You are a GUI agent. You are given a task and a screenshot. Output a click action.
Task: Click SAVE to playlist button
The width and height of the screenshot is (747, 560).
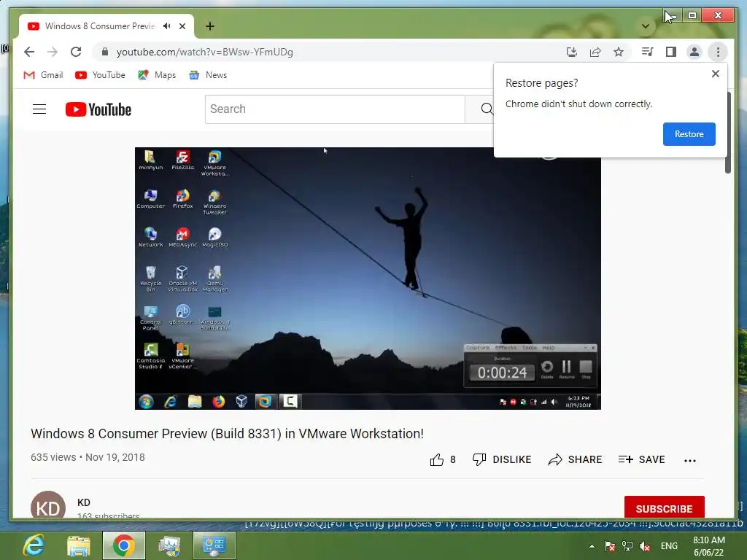[641, 460]
